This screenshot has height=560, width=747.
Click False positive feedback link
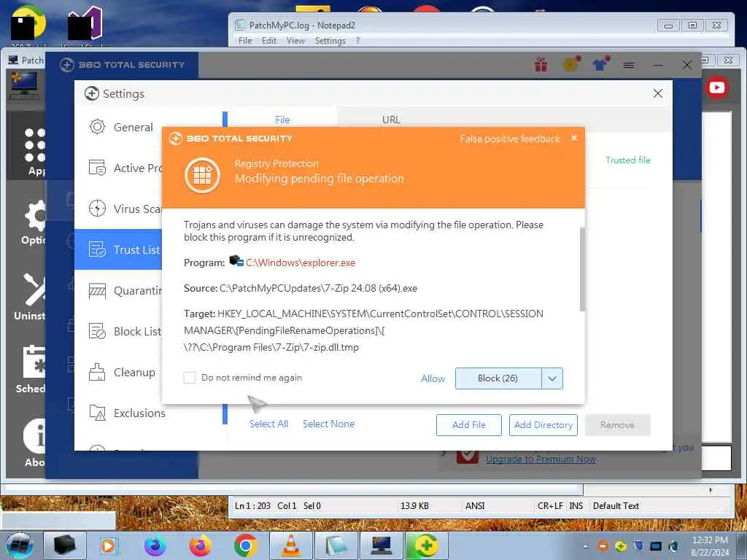[x=510, y=139]
